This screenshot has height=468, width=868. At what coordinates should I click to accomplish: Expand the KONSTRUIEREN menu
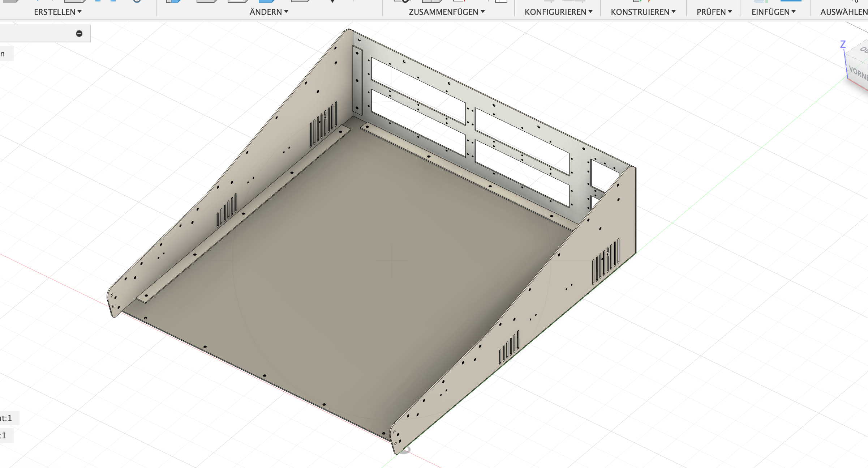[x=643, y=12]
